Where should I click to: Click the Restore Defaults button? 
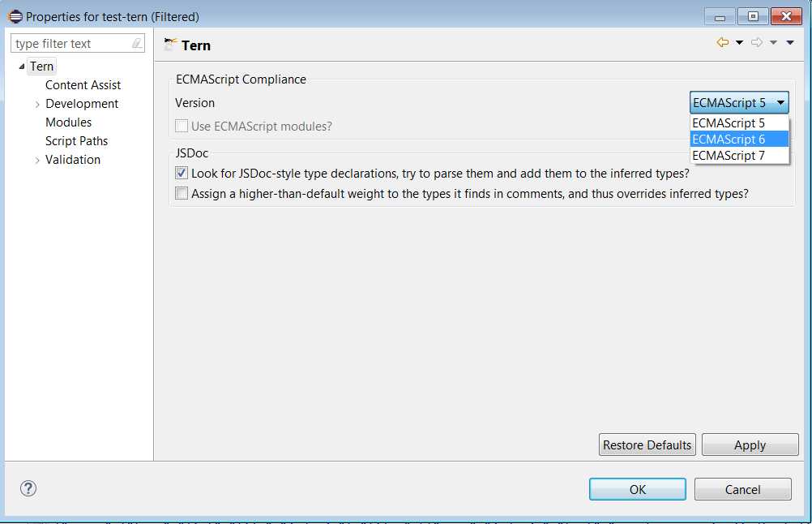pyautogui.click(x=647, y=445)
